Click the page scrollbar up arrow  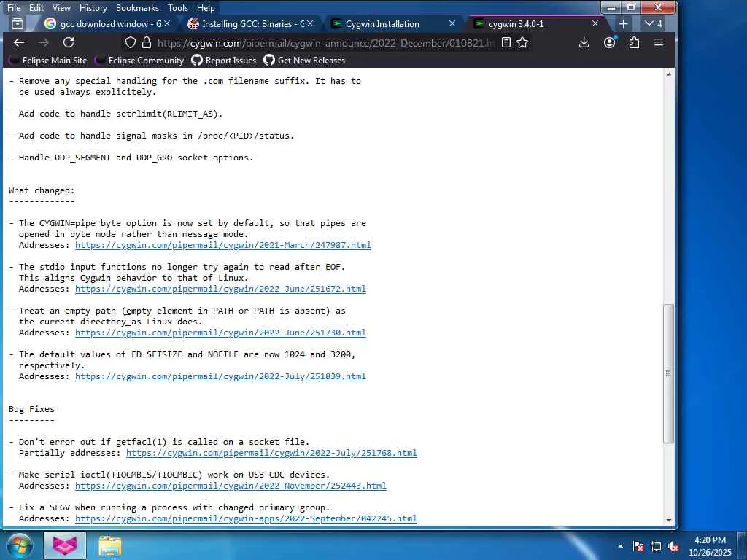pyautogui.click(x=669, y=74)
